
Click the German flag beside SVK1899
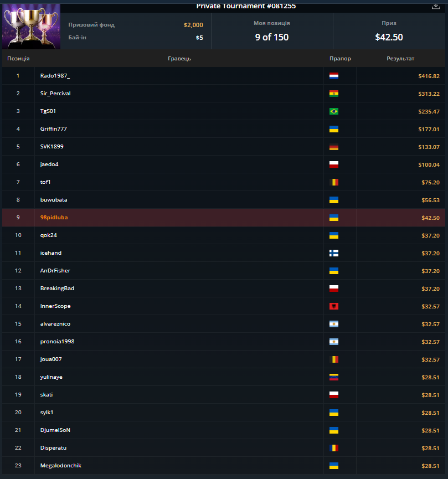tap(334, 147)
